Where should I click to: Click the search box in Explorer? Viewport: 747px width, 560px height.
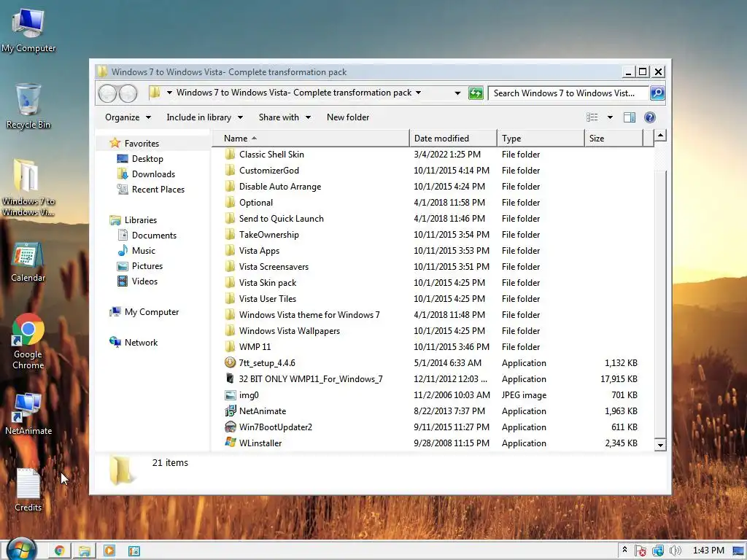click(x=568, y=93)
